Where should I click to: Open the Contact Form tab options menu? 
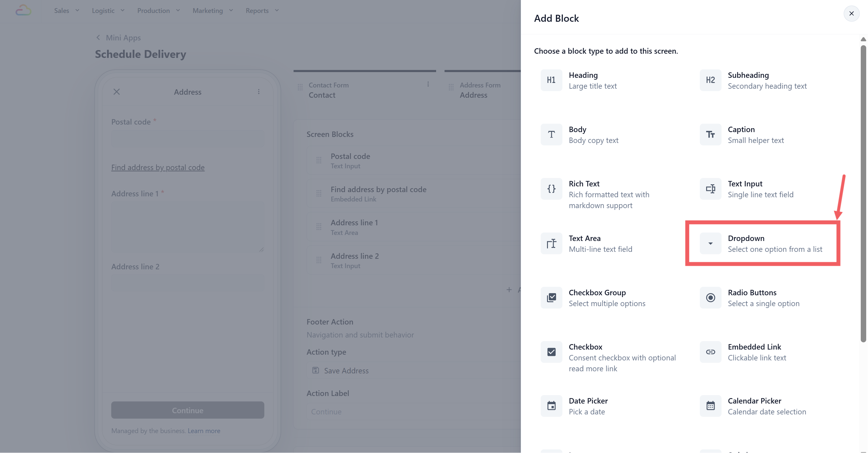point(428,84)
